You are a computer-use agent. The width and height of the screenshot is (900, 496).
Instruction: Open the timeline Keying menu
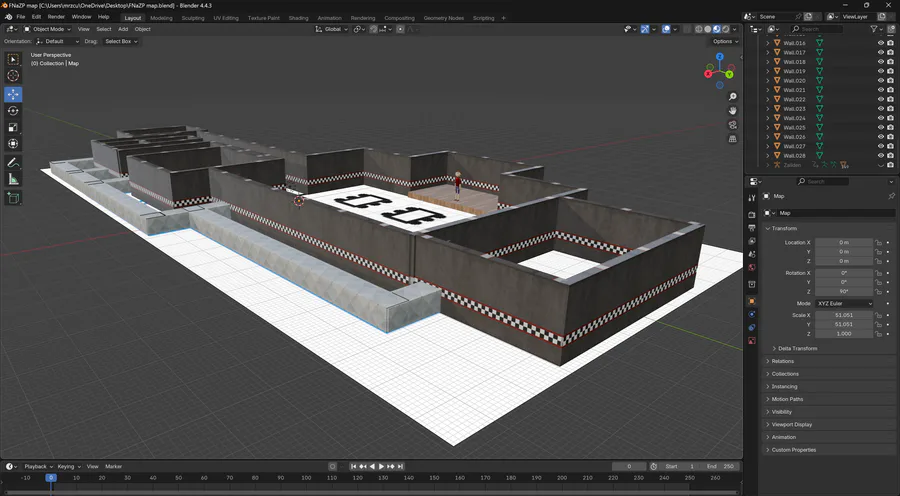(x=69, y=466)
